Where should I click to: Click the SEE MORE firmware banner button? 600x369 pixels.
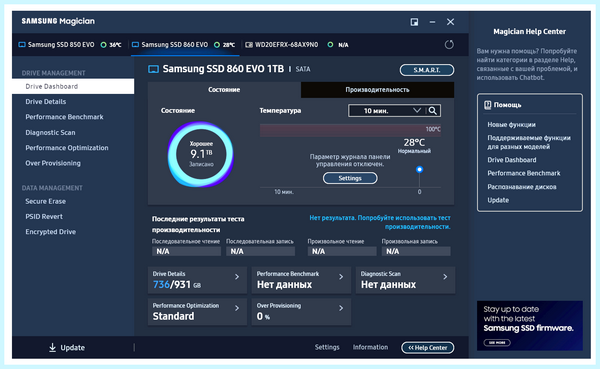pyautogui.click(x=497, y=343)
